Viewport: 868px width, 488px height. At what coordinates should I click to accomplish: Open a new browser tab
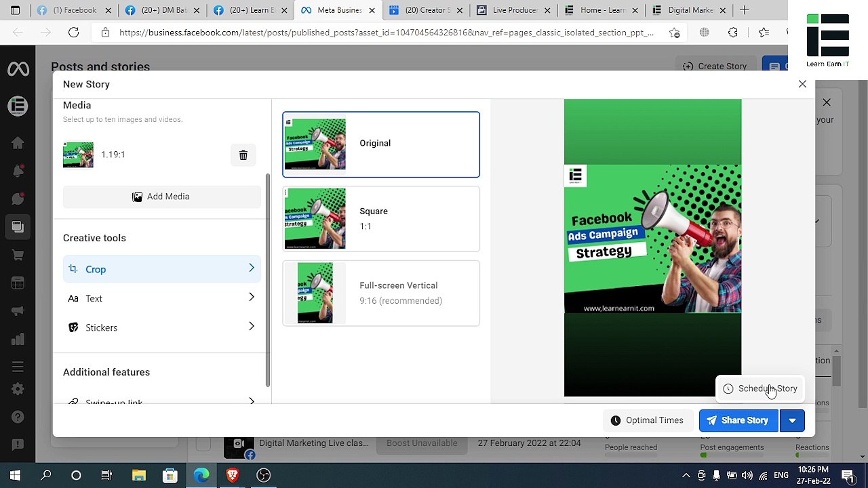coord(744,10)
